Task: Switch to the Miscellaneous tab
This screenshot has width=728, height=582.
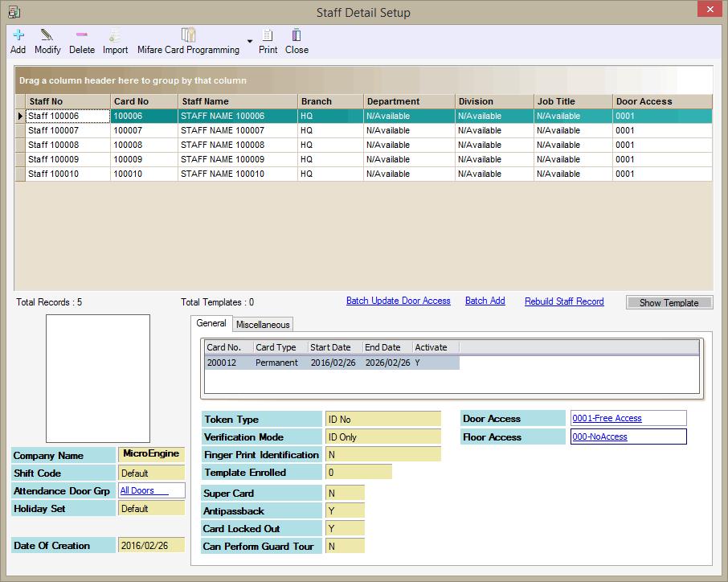Action: tap(263, 324)
